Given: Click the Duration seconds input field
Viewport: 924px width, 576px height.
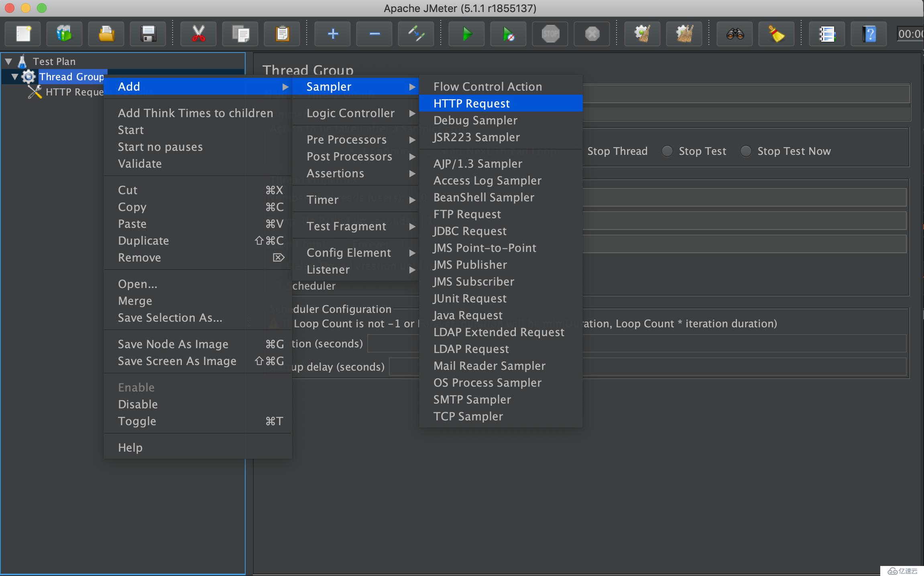Looking at the screenshot, I should coord(637,344).
